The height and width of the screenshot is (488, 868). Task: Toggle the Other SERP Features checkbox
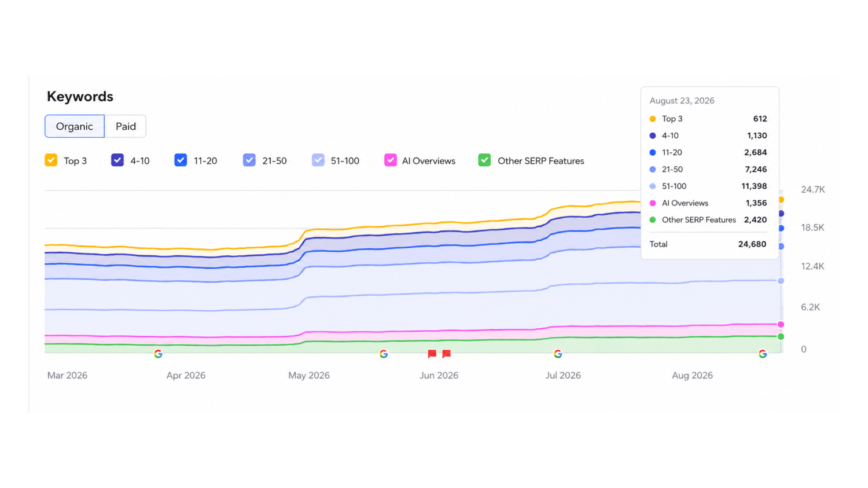(x=485, y=160)
